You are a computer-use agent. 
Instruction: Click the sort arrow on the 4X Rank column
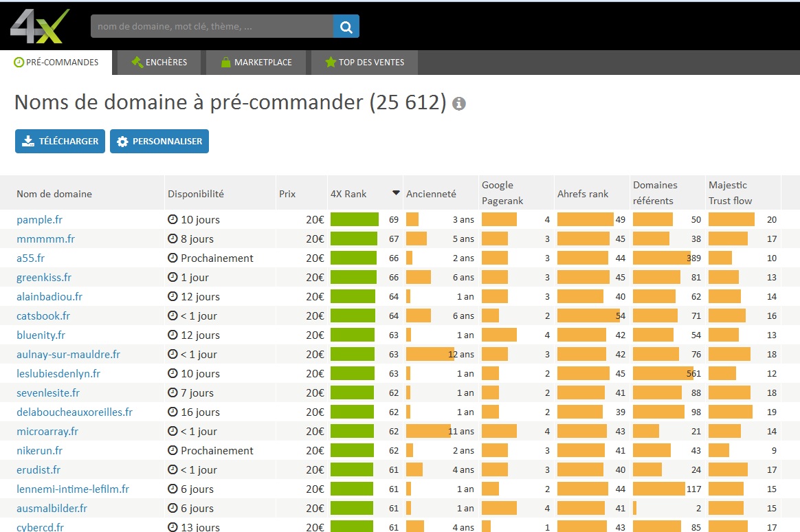point(396,193)
